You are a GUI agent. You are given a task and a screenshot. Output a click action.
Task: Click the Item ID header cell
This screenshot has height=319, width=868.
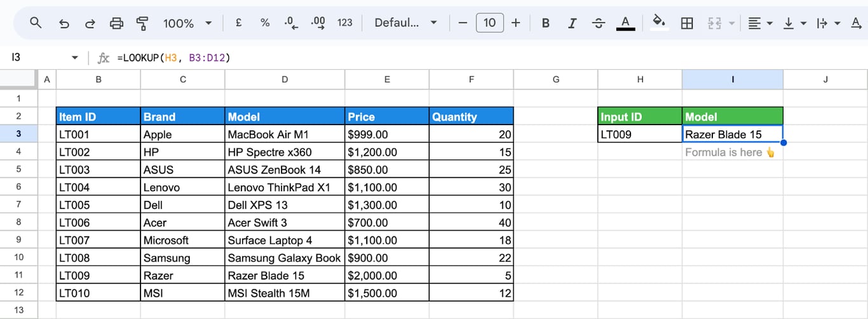[x=98, y=116]
